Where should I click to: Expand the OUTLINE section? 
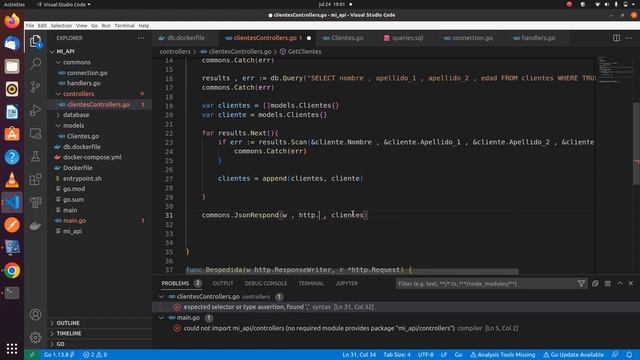[x=100, y=323]
